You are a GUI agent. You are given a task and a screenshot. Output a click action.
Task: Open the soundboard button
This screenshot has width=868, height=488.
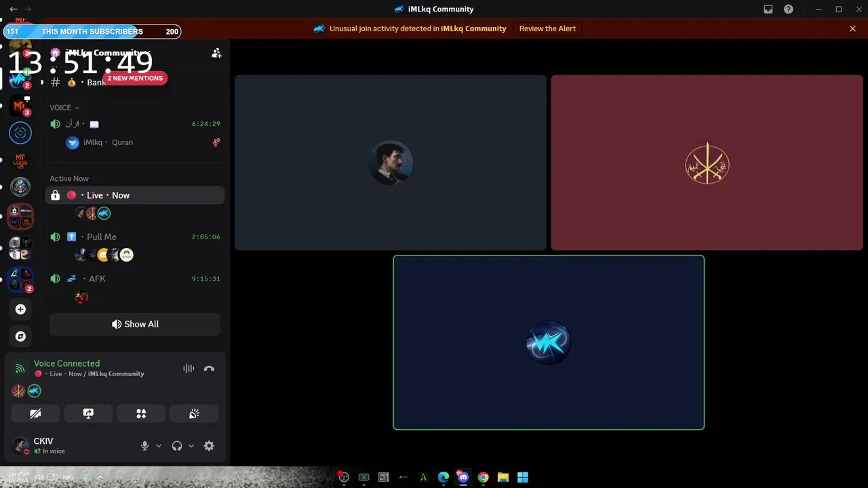[194, 413]
